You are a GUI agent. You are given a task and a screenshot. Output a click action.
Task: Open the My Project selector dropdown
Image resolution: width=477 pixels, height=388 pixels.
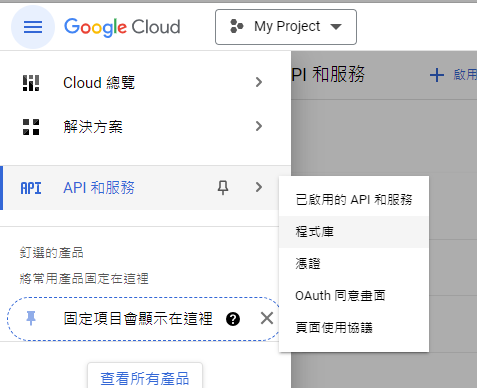[286, 27]
